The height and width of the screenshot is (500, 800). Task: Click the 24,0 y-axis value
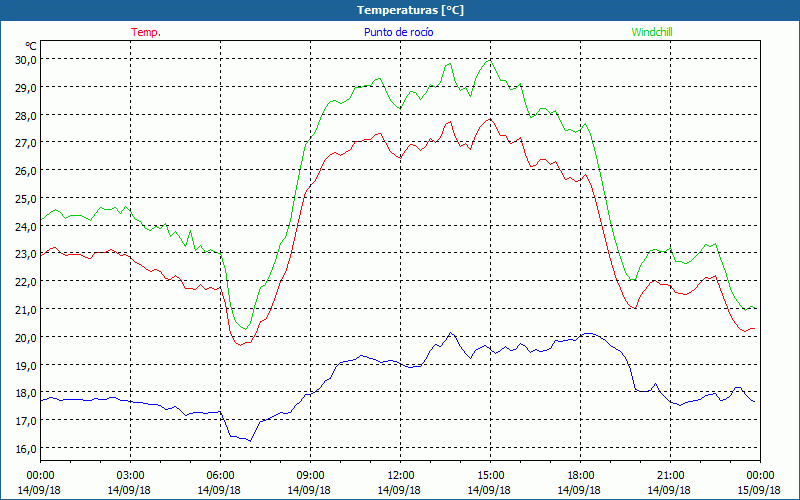[x=26, y=227]
